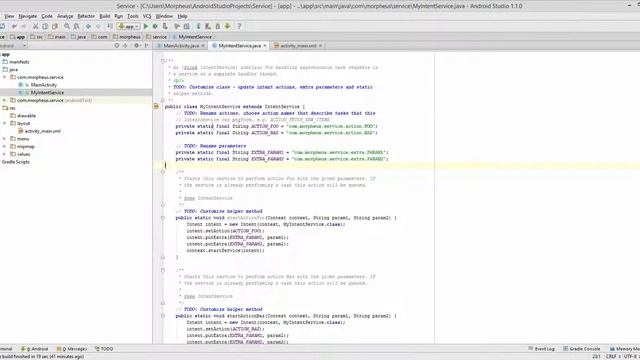The image size is (640, 360).
Task: Expand the mipmap folder
Action: click(4, 147)
